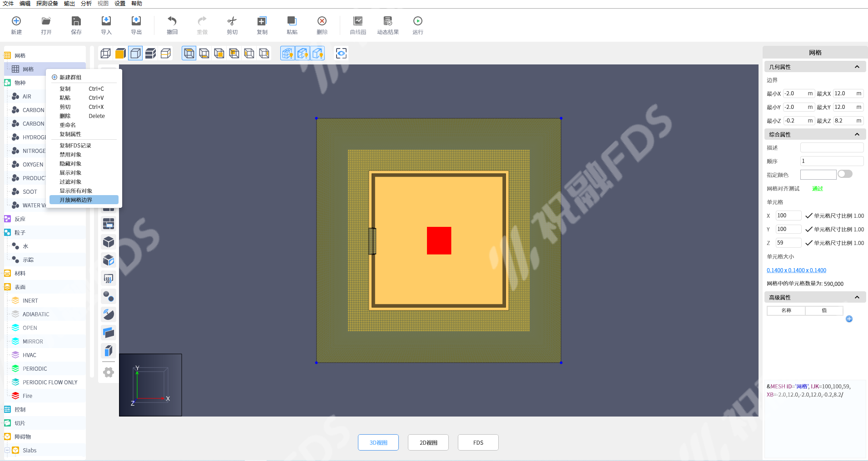The height and width of the screenshot is (461, 868).
Task: Open the 动态结果 results icon
Action: tap(388, 21)
